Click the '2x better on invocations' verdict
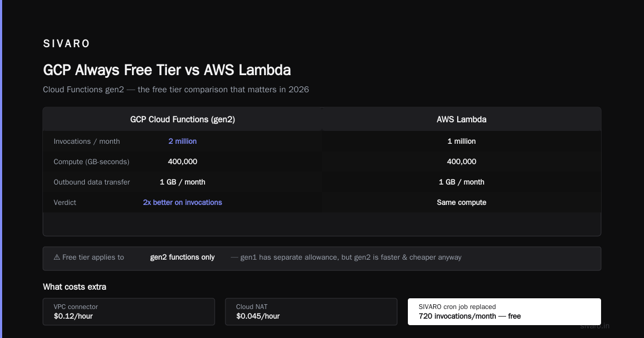 (182, 202)
